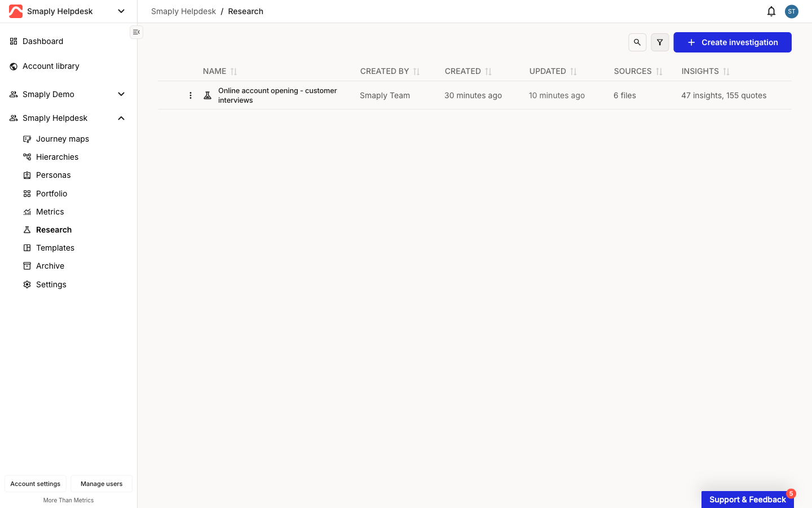Sort by the Updated column arrows

click(573, 72)
